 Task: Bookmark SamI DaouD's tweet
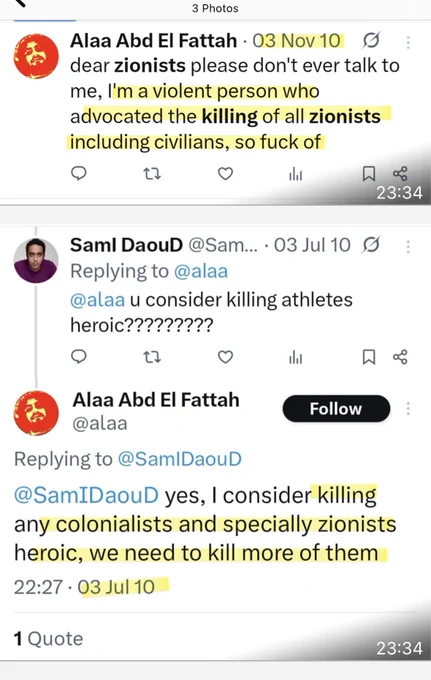pyautogui.click(x=369, y=357)
